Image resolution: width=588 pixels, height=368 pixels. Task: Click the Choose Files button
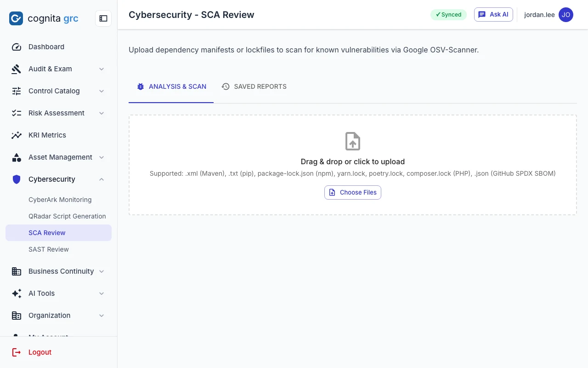353,192
